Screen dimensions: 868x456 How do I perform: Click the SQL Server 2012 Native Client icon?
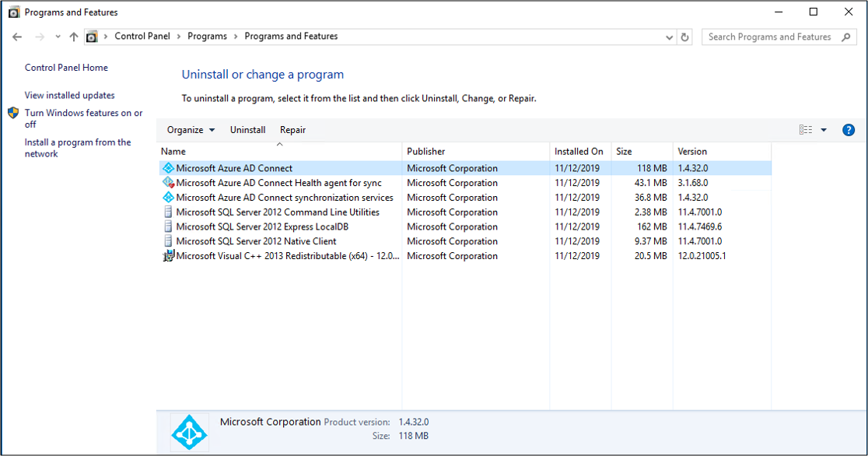pyautogui.click(x=169, y=241)
